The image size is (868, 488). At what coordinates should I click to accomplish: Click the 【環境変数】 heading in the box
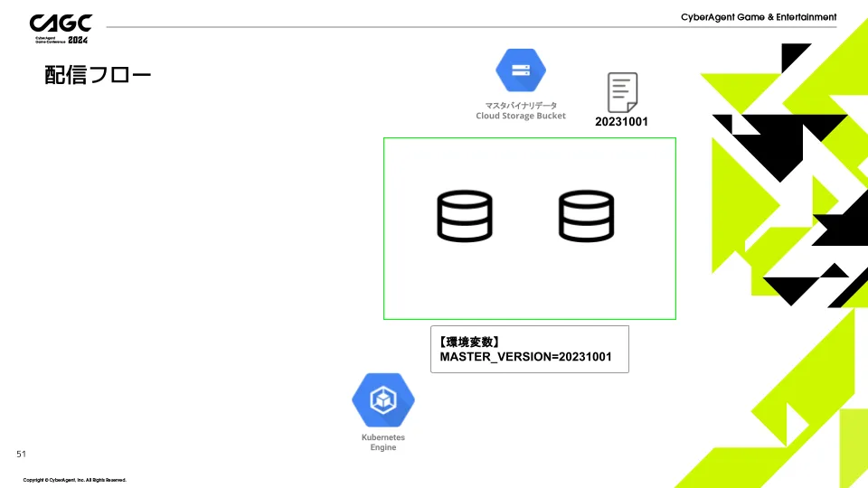470,342
